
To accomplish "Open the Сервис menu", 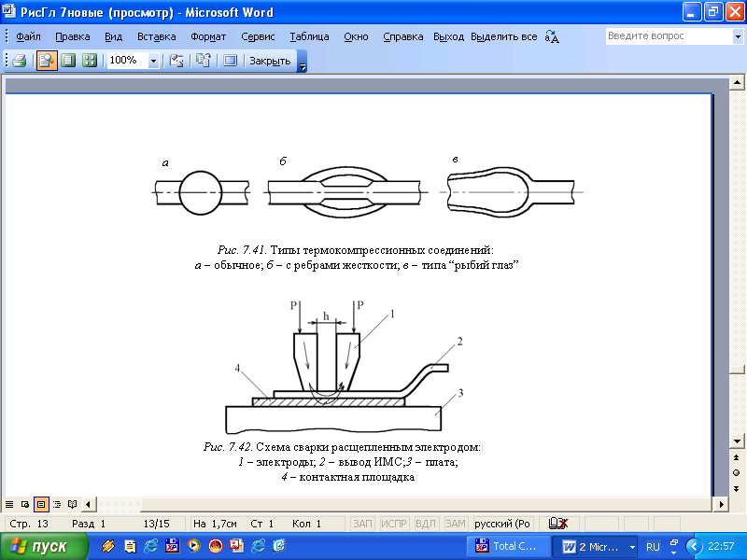I will pyautogui.click(x=258, y=36).
